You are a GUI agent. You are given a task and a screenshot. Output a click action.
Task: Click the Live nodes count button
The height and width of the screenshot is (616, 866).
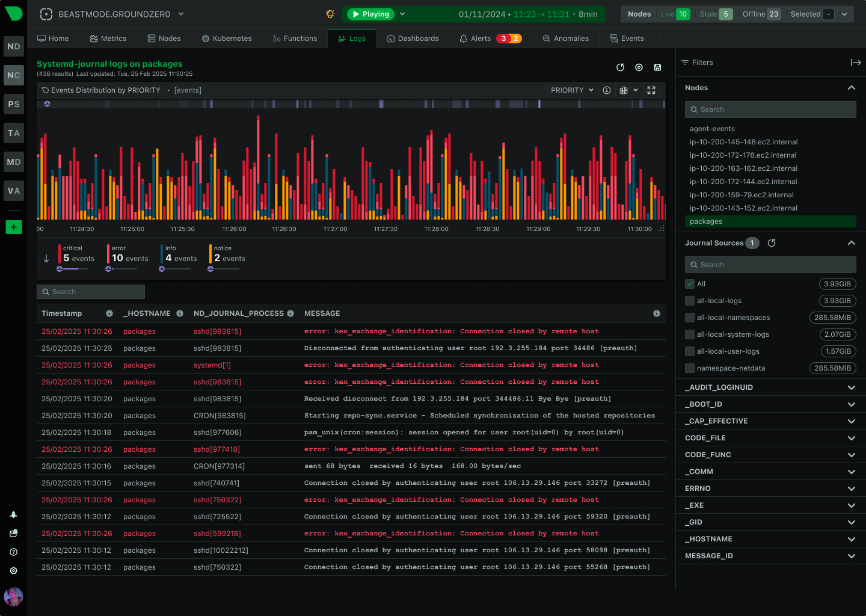click(x=674, y=14)
